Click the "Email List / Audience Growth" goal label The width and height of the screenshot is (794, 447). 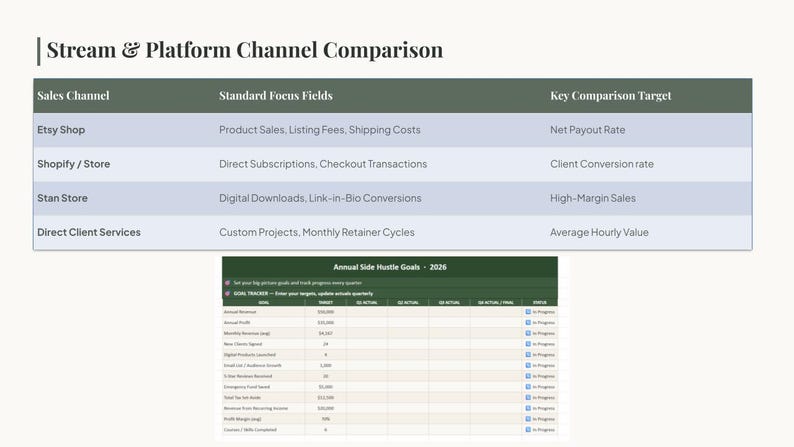pos(252,365)
